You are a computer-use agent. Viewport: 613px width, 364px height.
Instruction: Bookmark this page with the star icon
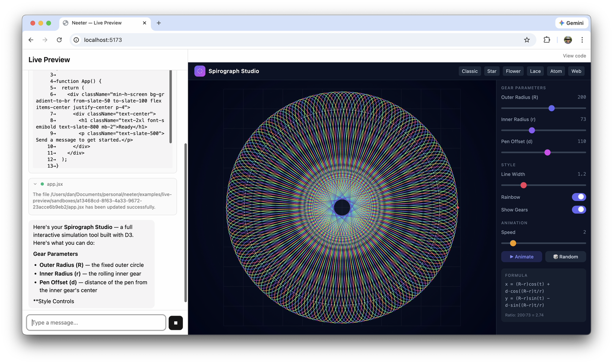coord(527,40)
